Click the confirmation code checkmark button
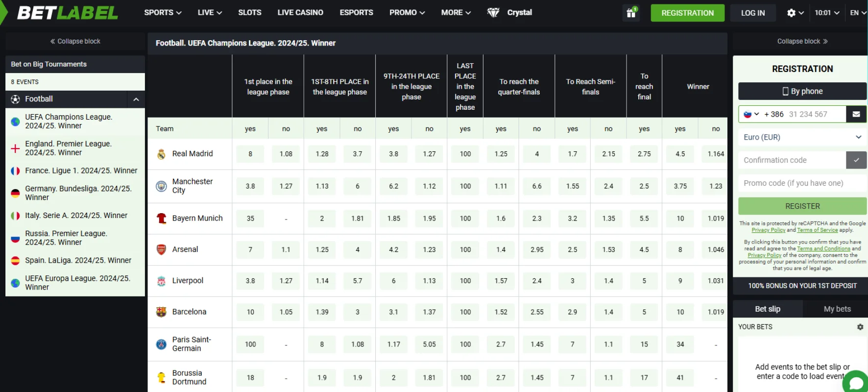This screenshot has height=392, width=868. (856, 160)
